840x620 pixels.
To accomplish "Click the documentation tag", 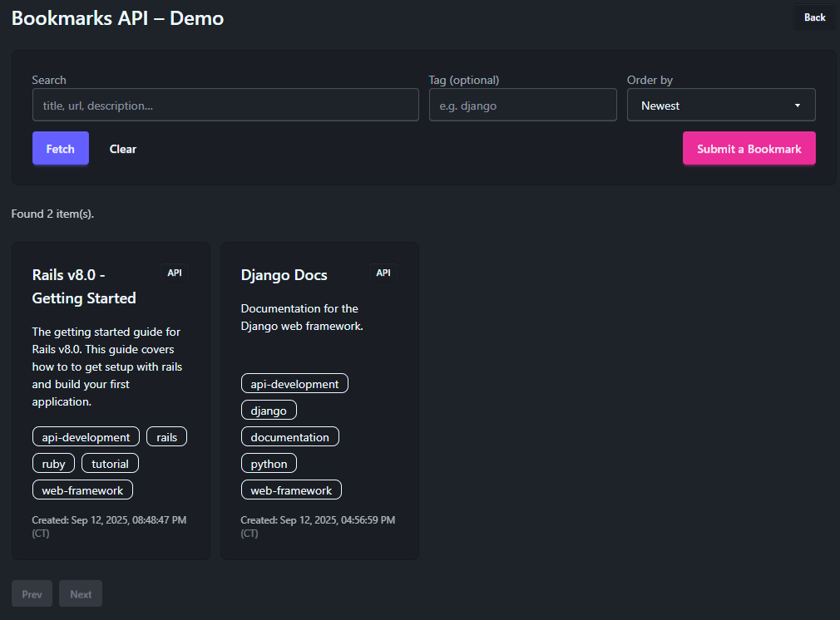I will tap(290, 437).
